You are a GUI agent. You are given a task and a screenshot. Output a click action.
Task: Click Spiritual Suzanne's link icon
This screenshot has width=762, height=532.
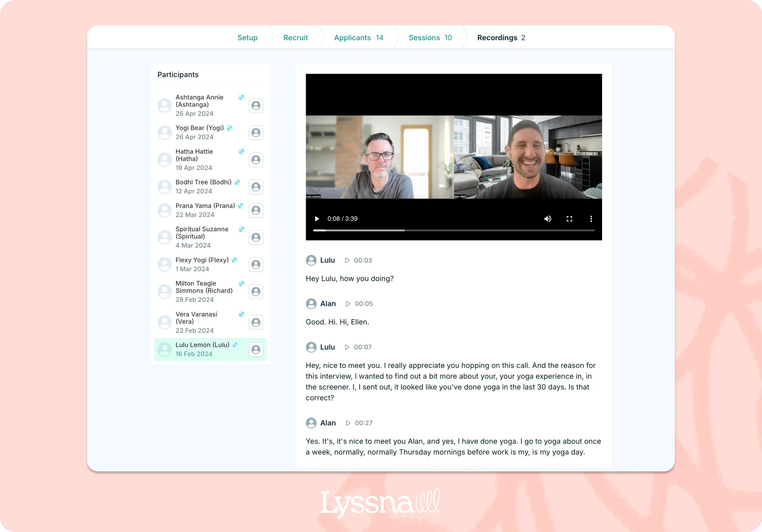coord(241,229)
